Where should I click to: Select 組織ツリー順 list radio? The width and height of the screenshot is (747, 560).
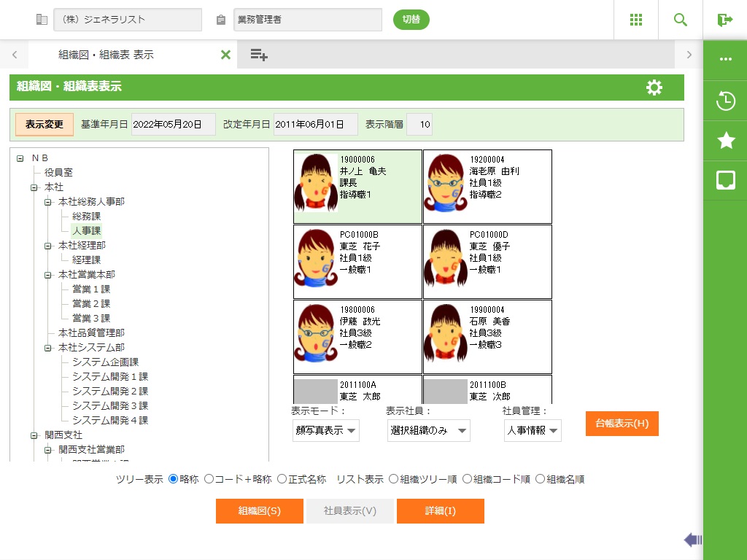(393, 479)
